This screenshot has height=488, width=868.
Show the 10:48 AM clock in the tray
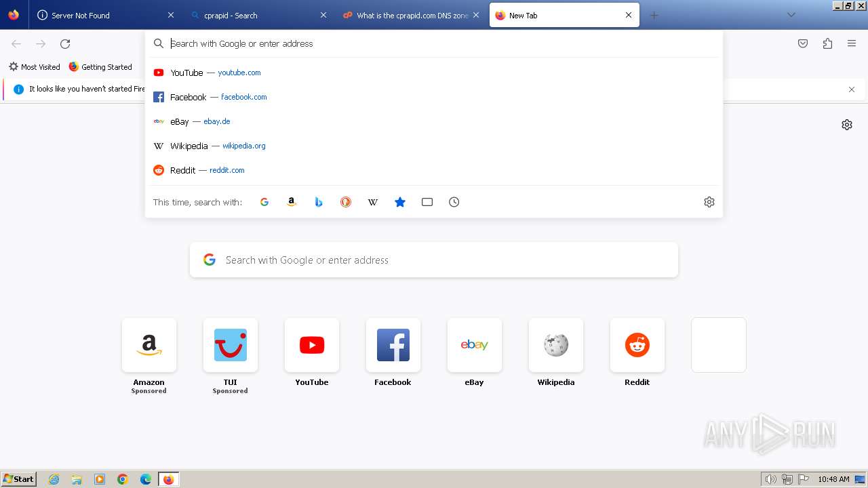[x=833, y=479]
